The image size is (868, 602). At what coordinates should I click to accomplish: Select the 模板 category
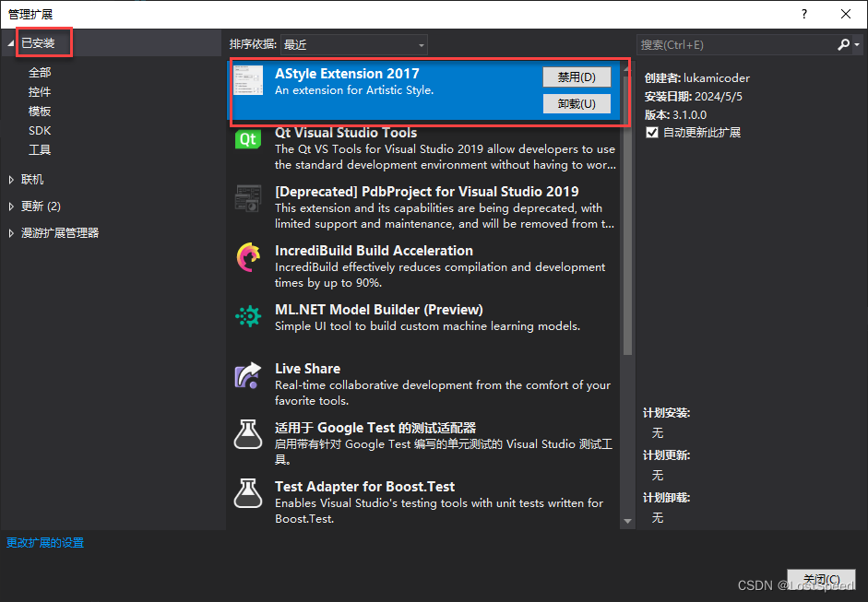tap(40, 112)
